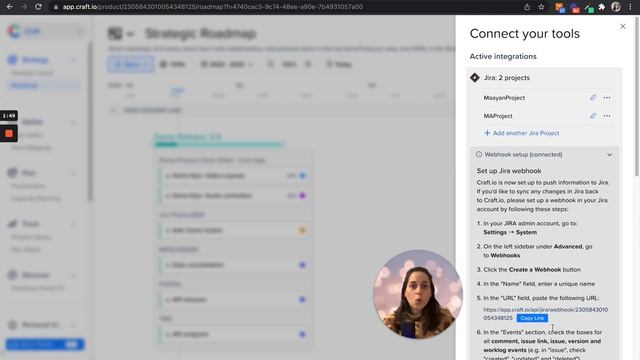Image resolution: width=640 pixels, height=360 pixels.
Task: Stop the screen recording
Action: point(9,133)
